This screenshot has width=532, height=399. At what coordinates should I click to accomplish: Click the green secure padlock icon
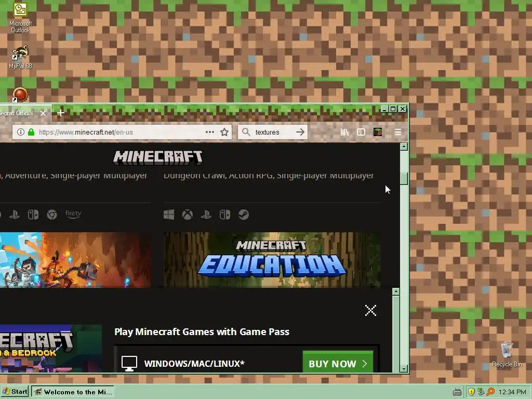click(x=31, y=132)
